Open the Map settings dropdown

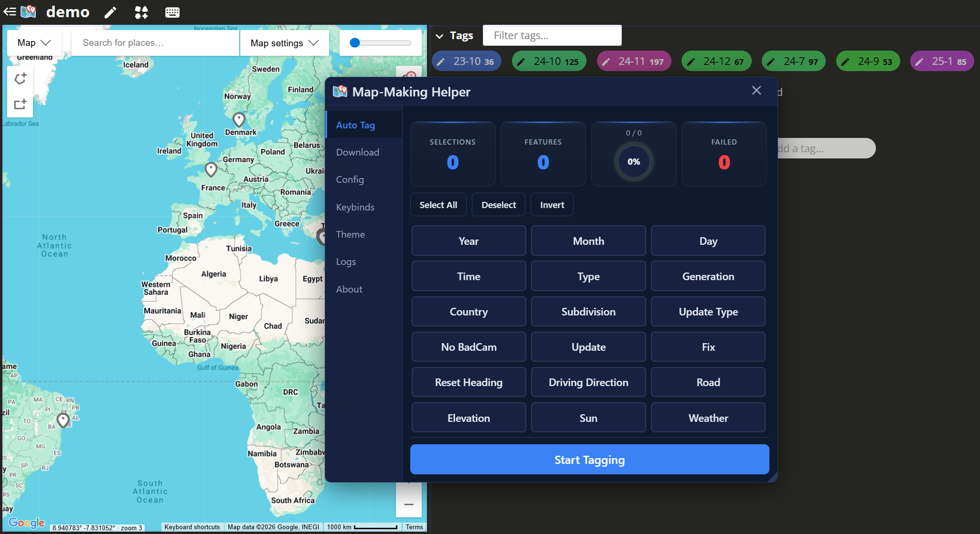pyautogui.click(x=284, y=43)
